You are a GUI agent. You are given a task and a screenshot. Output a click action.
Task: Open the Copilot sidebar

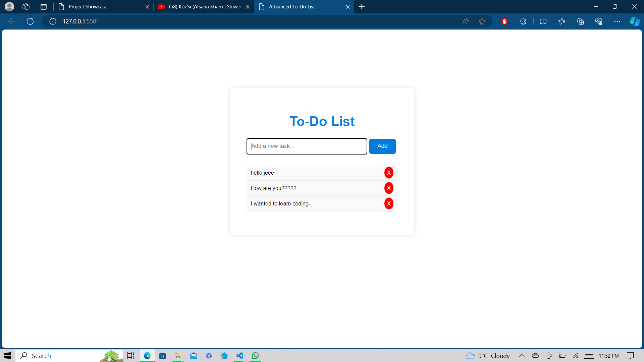(635, 21)
